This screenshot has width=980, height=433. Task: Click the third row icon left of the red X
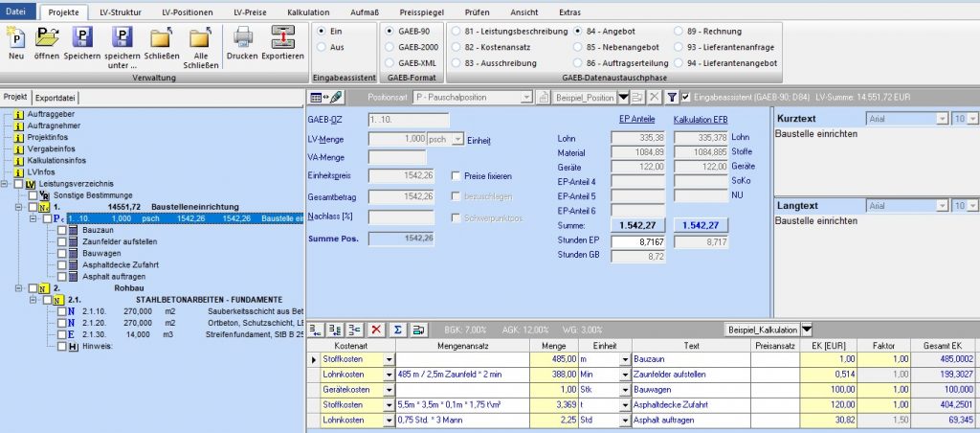click(355, 330)
